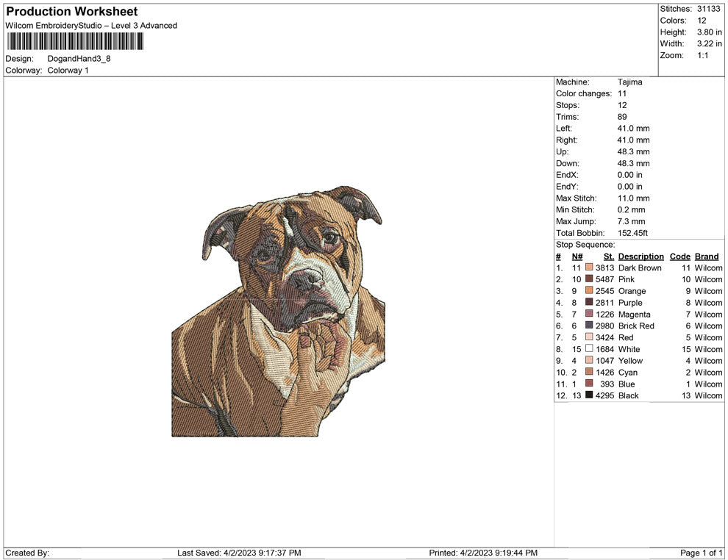Click the Dark Brown color swatch
Viewport: 728px width, 560px height.
(589, 268)
